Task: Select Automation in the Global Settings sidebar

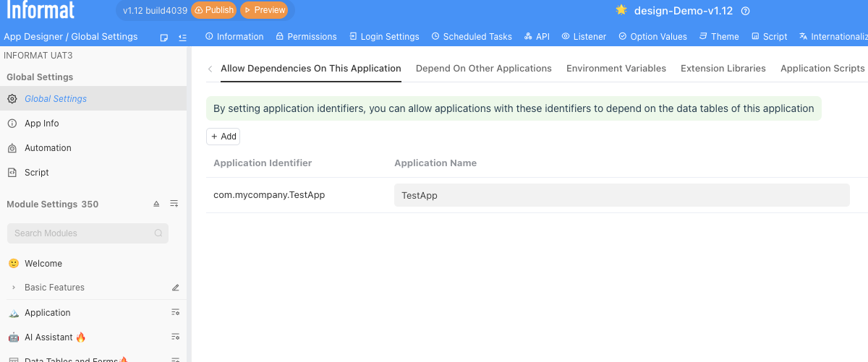Action: (48, 148)
